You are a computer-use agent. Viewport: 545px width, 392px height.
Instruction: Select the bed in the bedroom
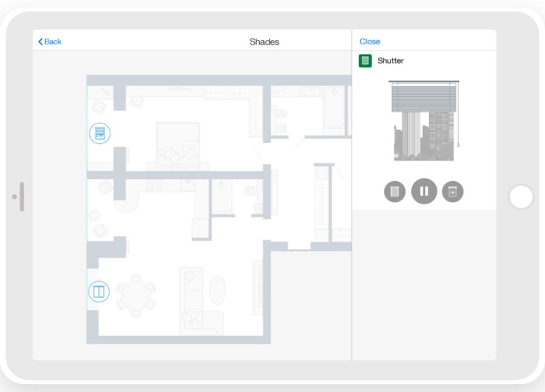point(178,144)
